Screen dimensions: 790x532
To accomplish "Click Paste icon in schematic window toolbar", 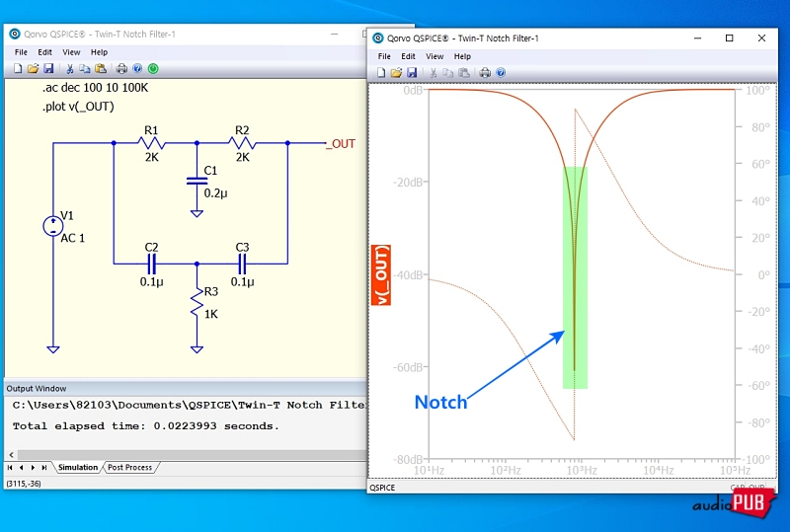I will click(101, 68).
